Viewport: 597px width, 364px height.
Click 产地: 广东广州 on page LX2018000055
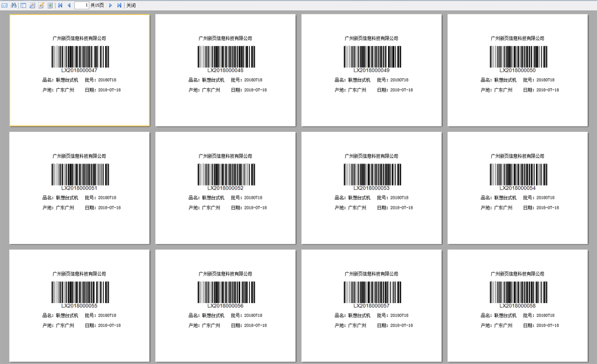[59, 325]
